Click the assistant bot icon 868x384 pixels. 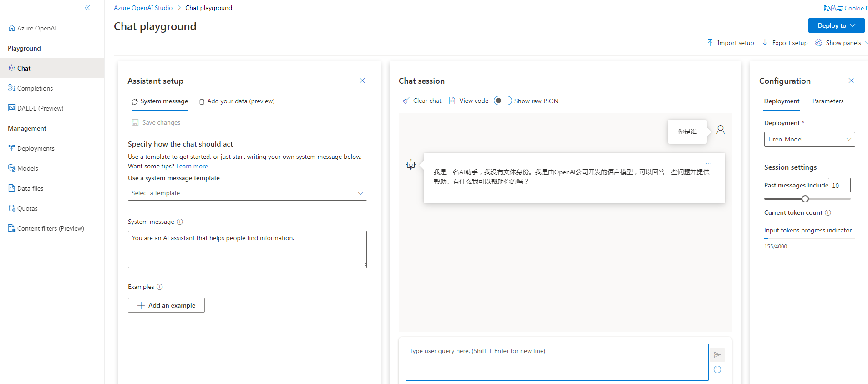tap(411, 165)
